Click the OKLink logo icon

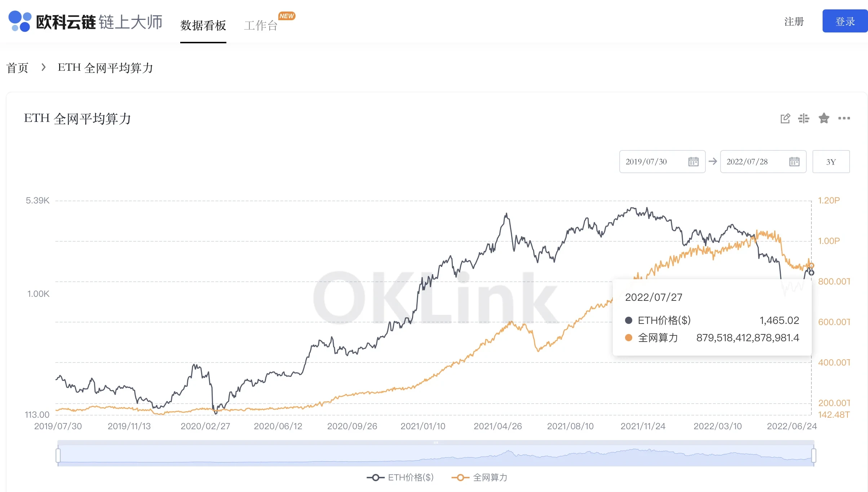pyautogui.click(x=20, y=21)
